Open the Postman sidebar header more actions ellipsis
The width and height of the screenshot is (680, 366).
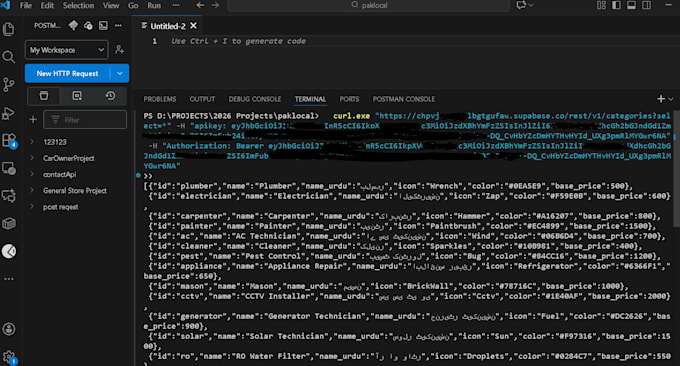pos(118,26)
